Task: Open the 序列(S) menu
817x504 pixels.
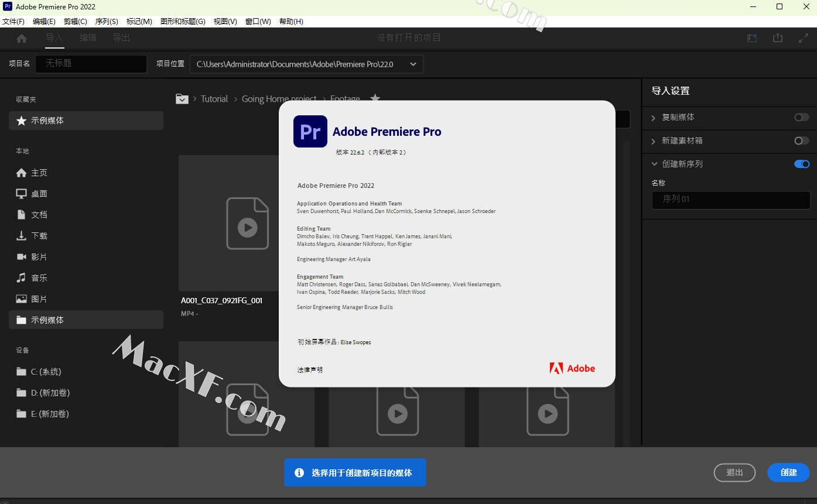Action: (107, 22)
